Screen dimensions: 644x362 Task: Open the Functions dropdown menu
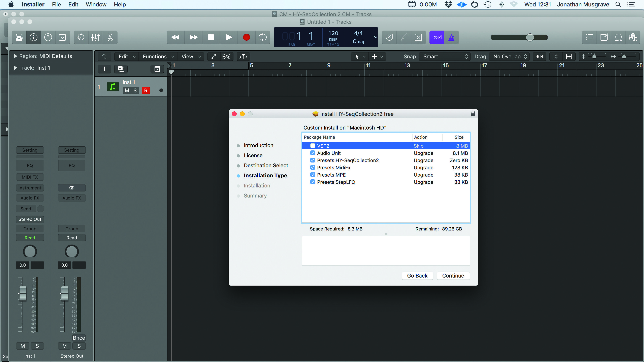(x=158, y=57)
